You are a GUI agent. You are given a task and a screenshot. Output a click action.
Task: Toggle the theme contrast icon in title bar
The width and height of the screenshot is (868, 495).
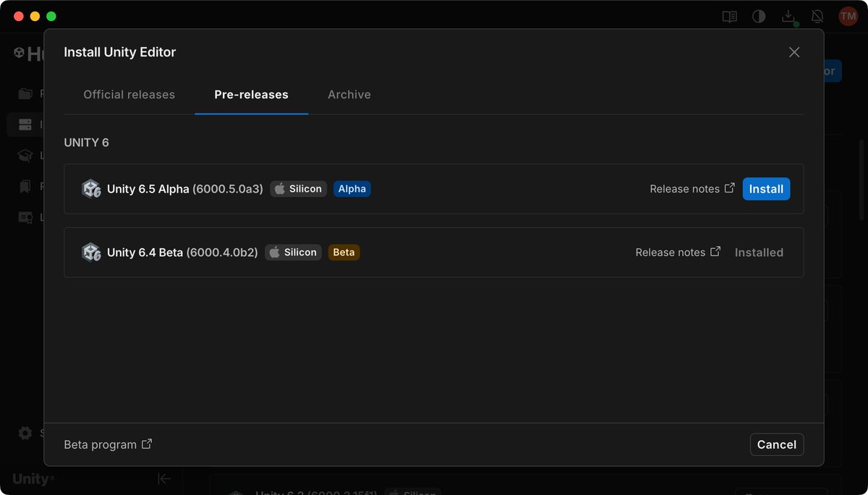click(759, 17)
